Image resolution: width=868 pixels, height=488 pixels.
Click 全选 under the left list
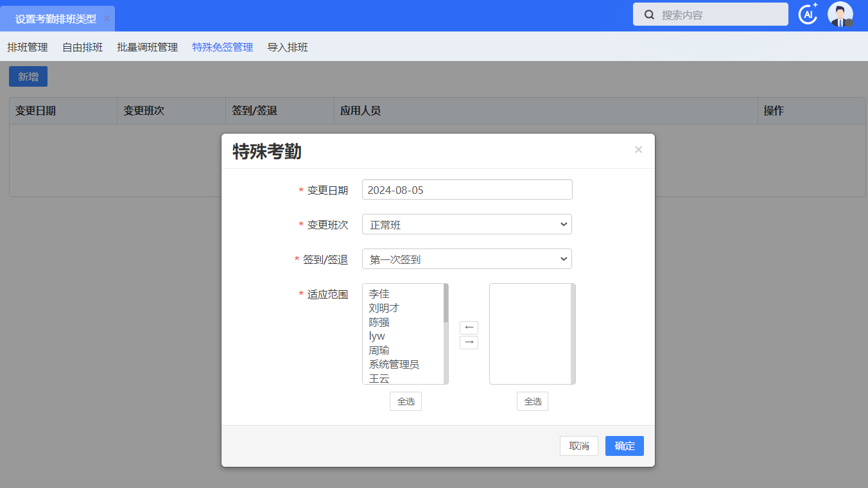pyautogui.click(x=405, y=402)
